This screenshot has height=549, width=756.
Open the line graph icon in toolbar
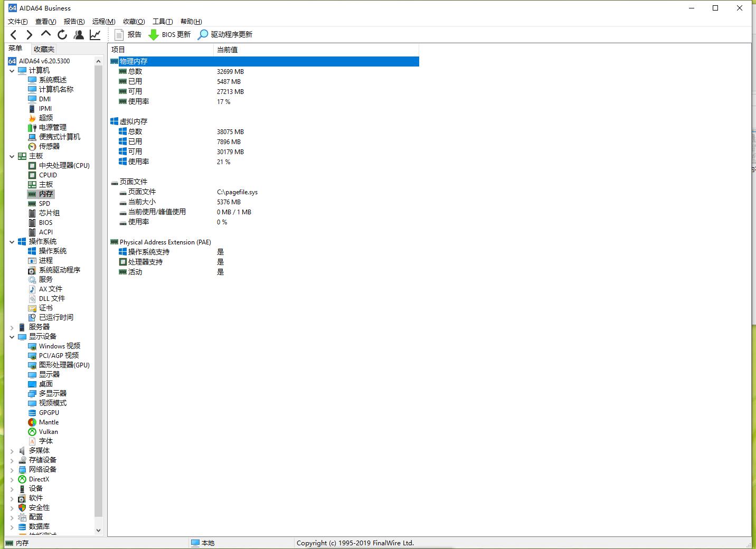coord(95,35)
